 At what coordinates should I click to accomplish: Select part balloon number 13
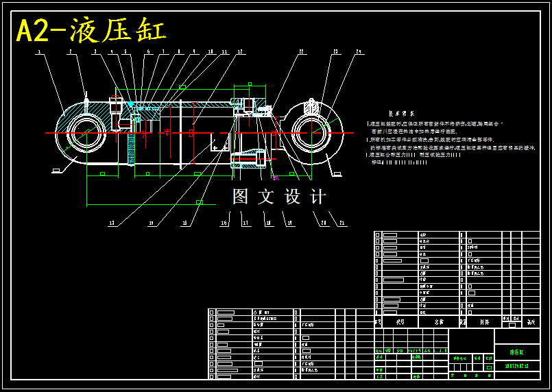point(112,223)
